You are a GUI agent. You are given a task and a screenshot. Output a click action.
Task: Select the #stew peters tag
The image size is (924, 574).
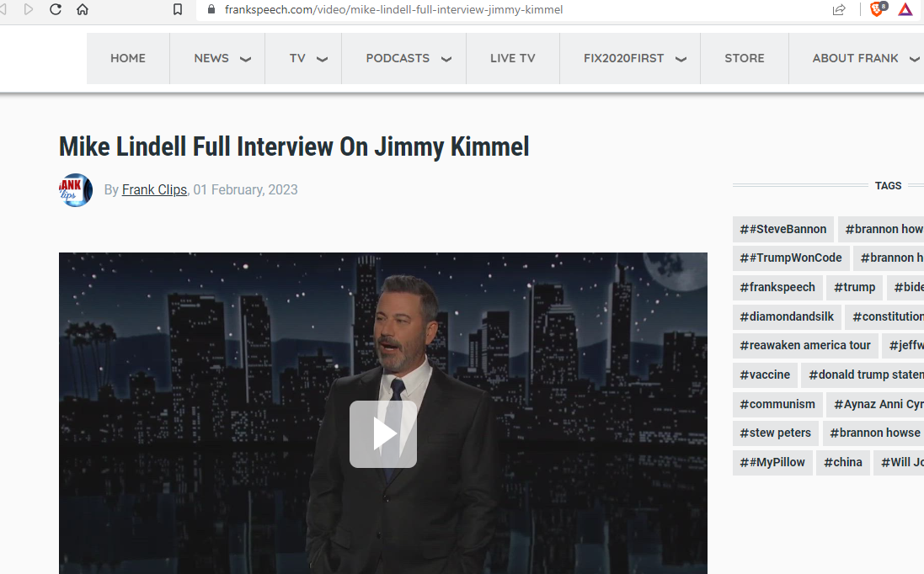pyautogui.click(x=776, y=433)
